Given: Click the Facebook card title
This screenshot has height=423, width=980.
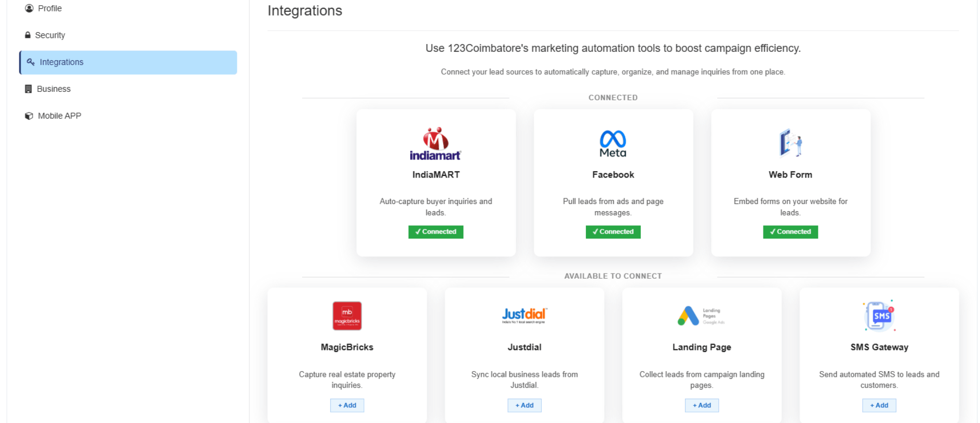Looking at the screenshot, I should [x=613, y=175].
